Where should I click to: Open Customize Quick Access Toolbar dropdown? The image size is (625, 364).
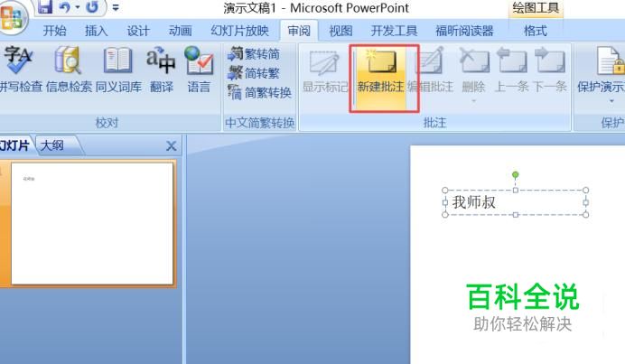click(116, 7)
